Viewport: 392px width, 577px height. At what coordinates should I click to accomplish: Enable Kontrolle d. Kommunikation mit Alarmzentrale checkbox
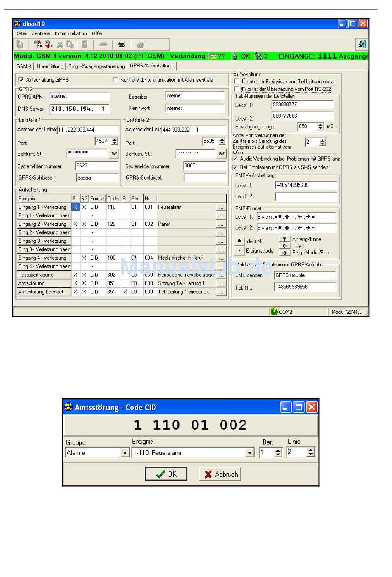[115, 80]
